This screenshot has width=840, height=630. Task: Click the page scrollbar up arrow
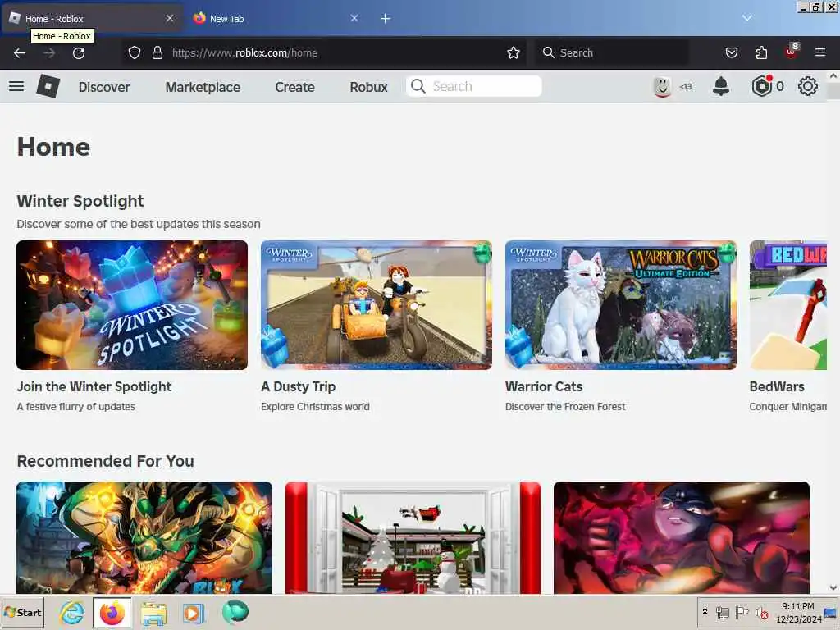point(833,76)
